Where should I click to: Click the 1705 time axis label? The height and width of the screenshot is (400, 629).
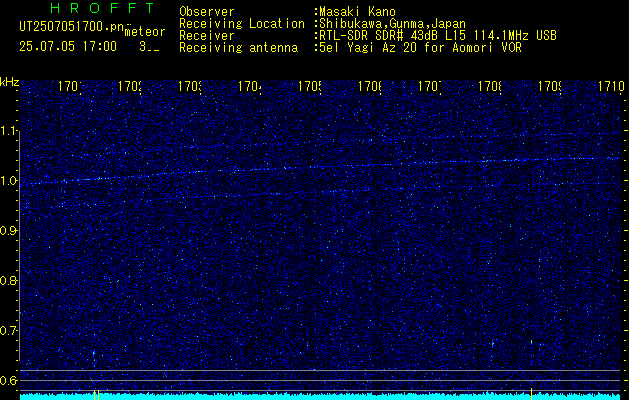(x=310, y=86)
